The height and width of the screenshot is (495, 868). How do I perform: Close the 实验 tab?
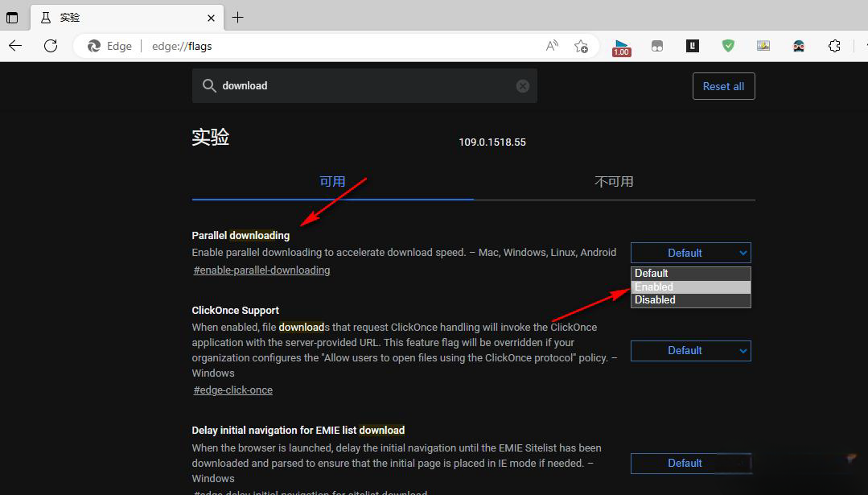tap(211, 18)
